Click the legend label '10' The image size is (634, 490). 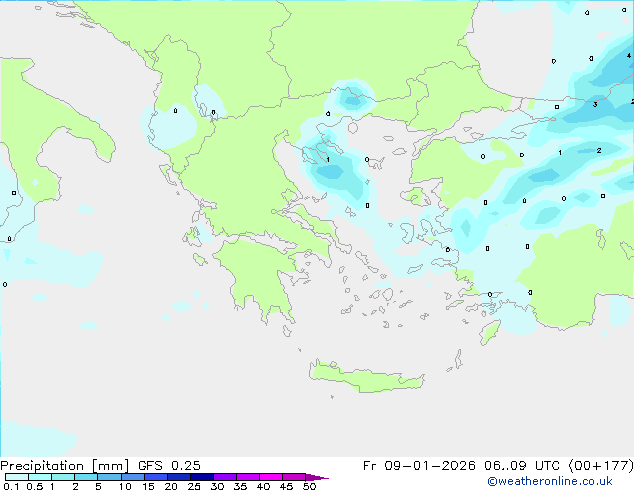pos(125,486)
